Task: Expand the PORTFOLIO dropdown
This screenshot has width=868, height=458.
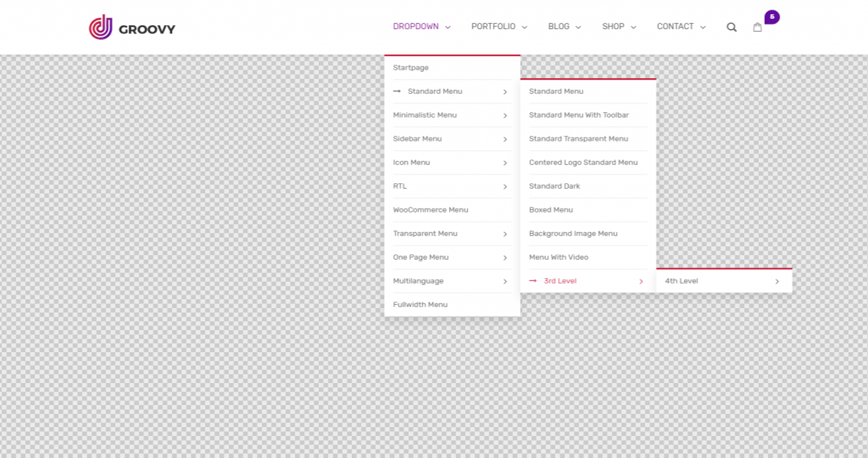Action: [495, 26]
